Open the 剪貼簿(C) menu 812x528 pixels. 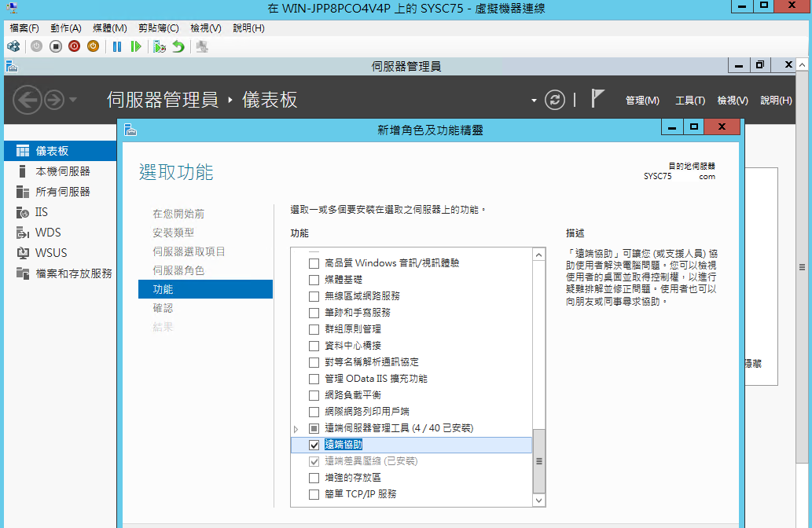click(x=159, y=28)
